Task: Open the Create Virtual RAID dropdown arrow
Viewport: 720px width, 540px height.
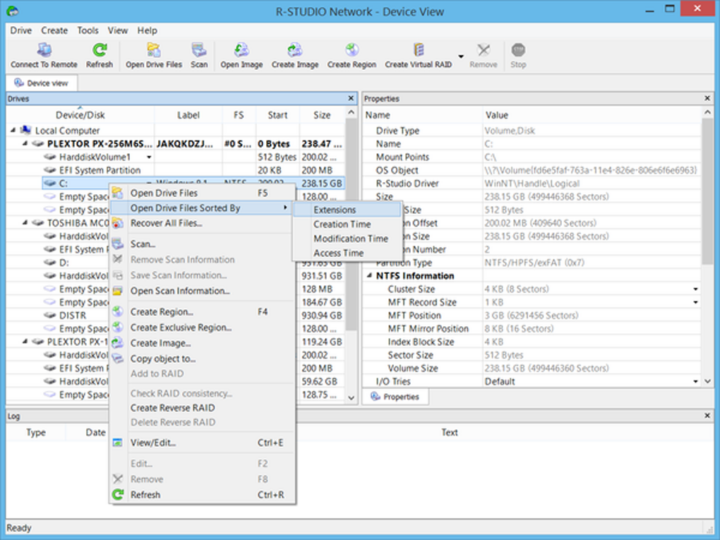Action: tap(461, 56)
